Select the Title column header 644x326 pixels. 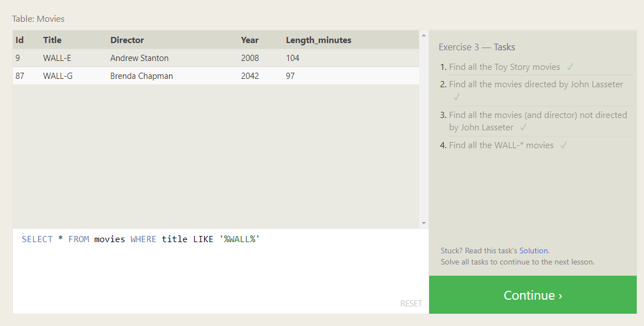[x=51, y=40]
